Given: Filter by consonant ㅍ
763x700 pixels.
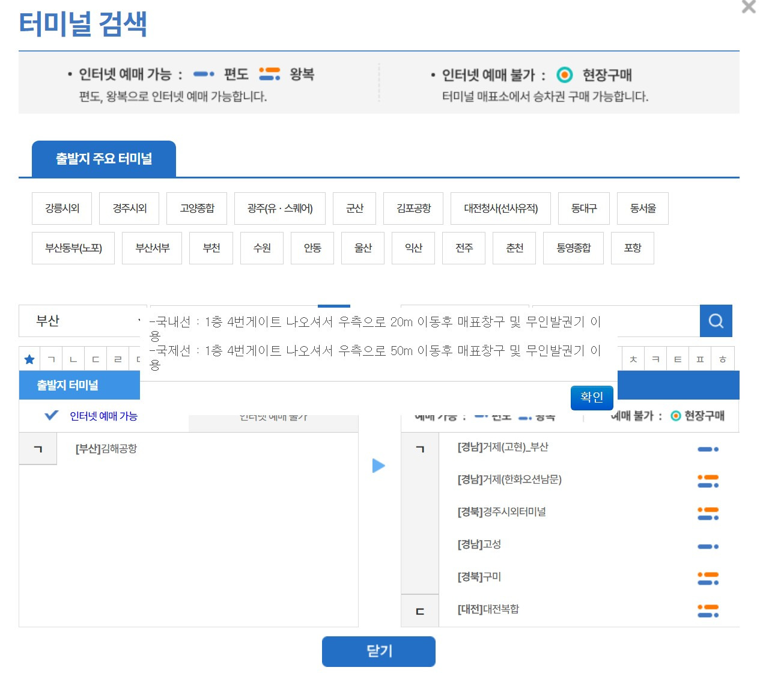Looking at the screenshot, I should coord(700,359).
